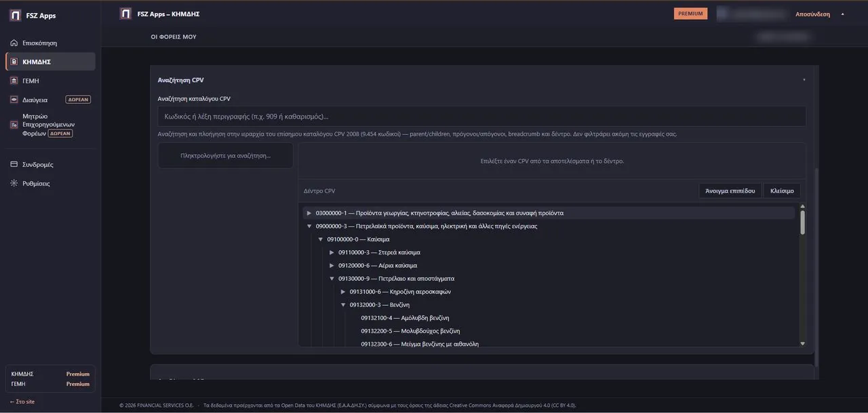Click the FSZ logo in the top header
868x413 pixels.
(125, 14)
